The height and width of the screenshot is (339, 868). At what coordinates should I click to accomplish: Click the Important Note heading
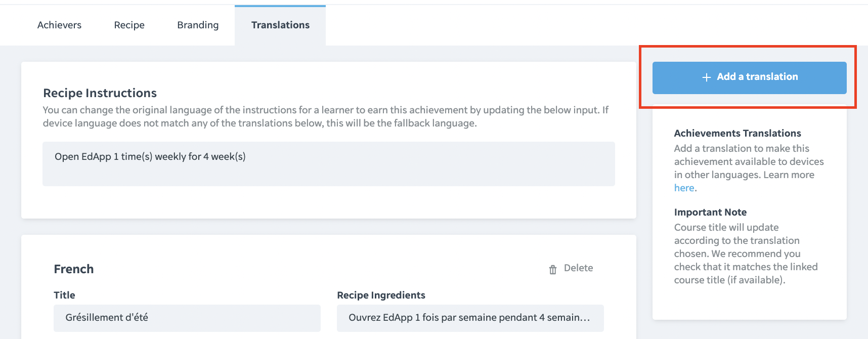point(710,213)
